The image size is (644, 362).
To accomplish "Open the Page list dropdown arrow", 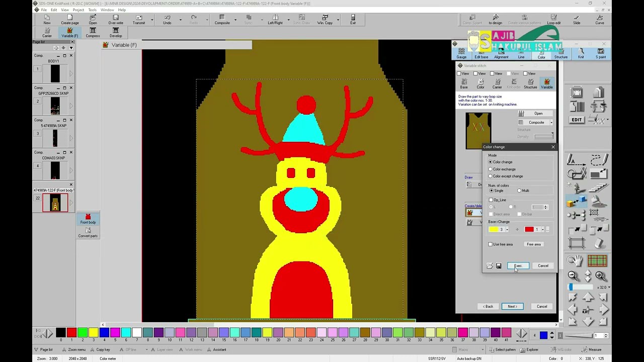I will pyautogui.click(x=71, y=48).
